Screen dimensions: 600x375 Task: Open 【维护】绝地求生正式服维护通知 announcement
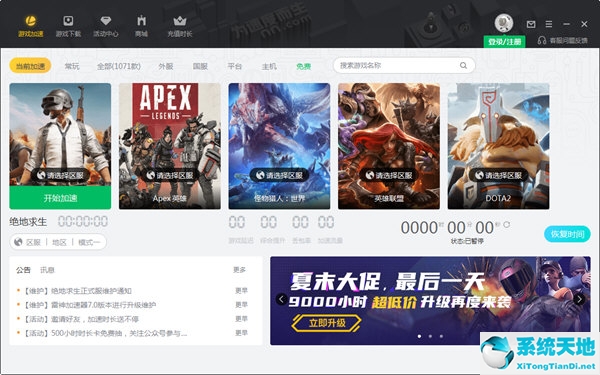pos(78,291)
